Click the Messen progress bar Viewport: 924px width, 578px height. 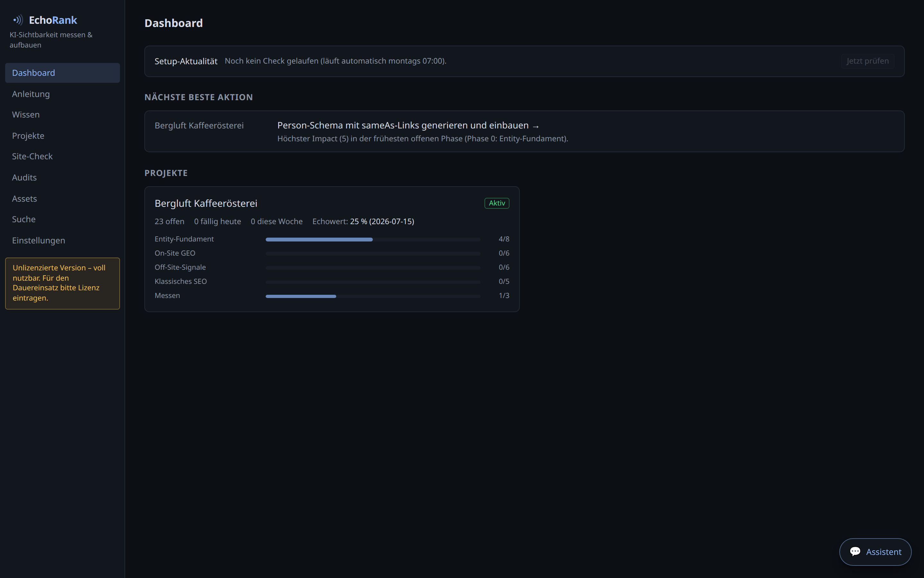(373, 296)
